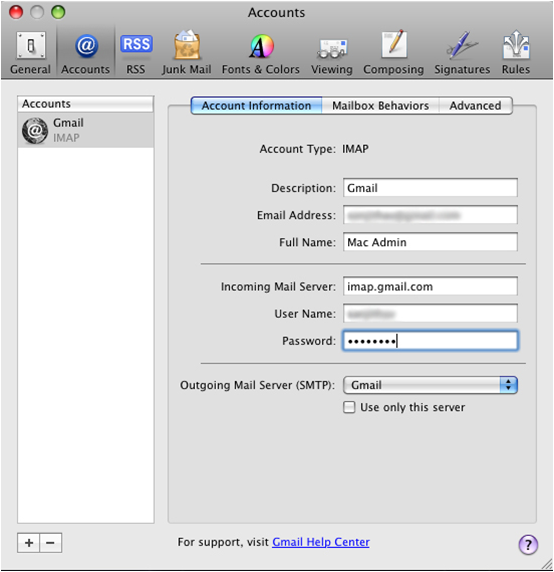
Task: Open the General preferences pane
Action: pyautogui.click(x=31, y=53)
